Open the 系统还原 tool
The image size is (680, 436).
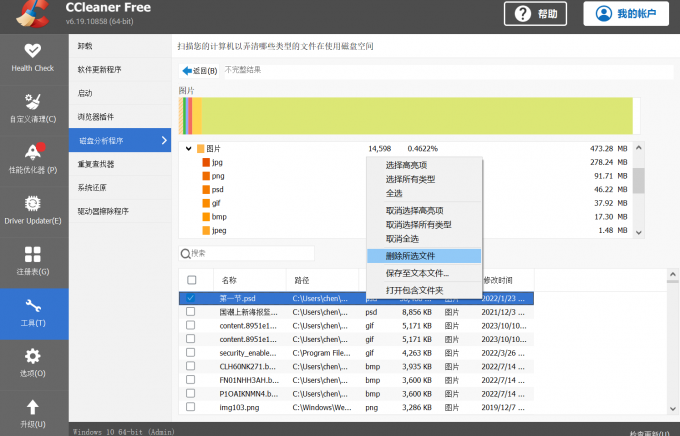coord(120,187)
